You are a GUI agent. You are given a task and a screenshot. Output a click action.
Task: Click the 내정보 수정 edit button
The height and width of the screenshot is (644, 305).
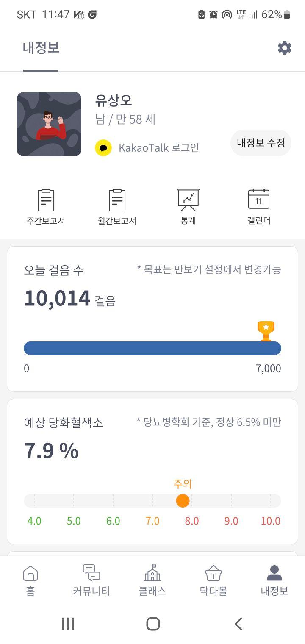[261, 143]
